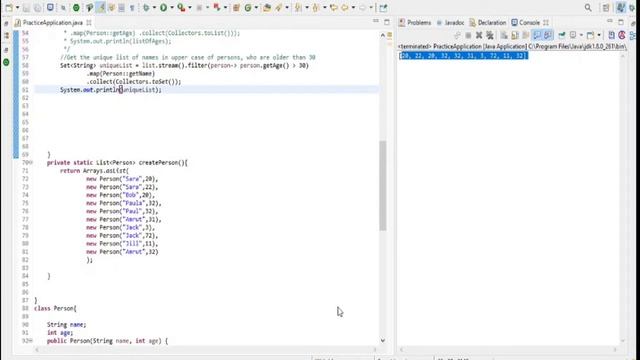The image size is (640, 360).
Task: Click Display Selected Console icon
Action: coord(573,36)
